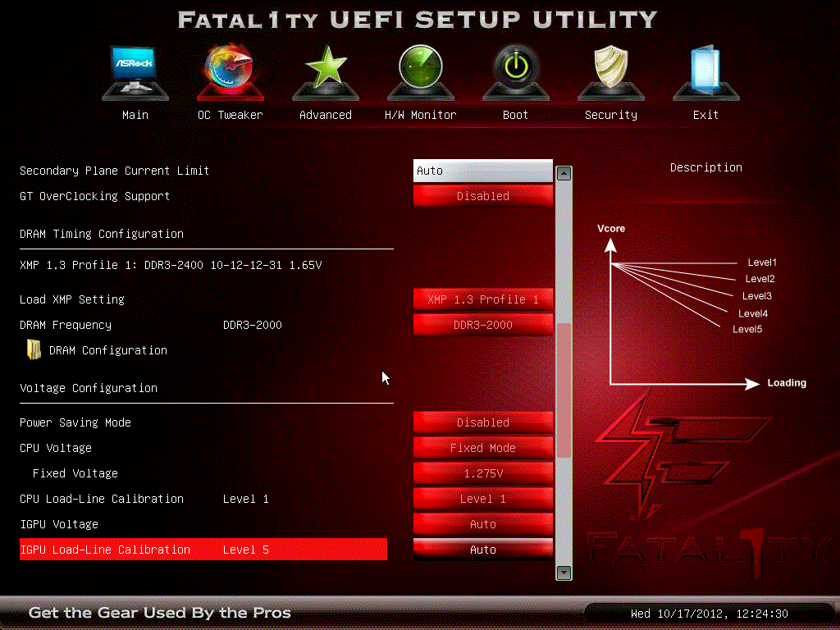Open the Load XMP Setting dropdown
Viewport: 840px width, 630px height.
(482, 299)
